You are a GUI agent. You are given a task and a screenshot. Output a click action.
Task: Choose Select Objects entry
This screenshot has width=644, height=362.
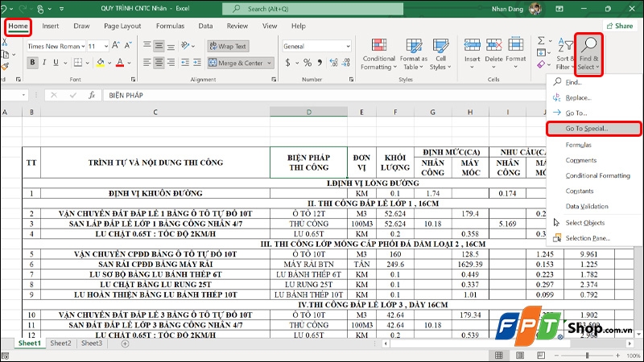click(x=585, y=223)
